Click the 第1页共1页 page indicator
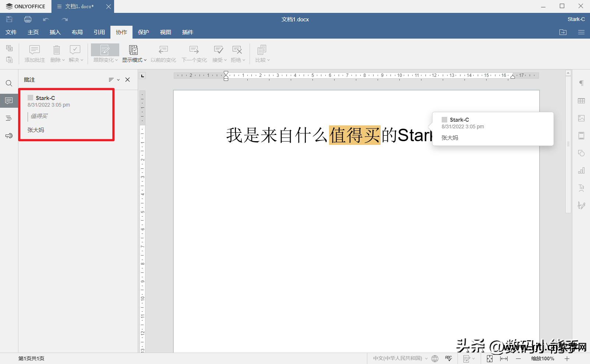This screenshot has width=590, height=364. [x=31, y=358]
